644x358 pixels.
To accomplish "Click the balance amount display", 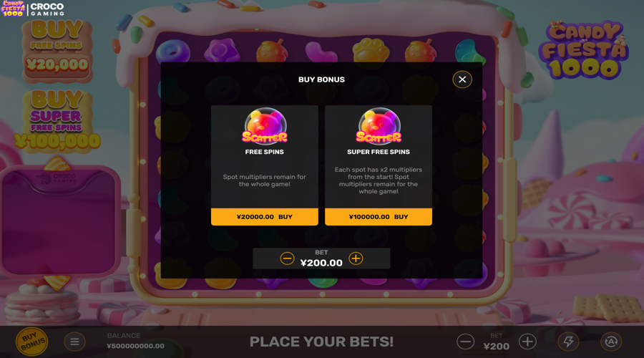I will click(135, 346).
